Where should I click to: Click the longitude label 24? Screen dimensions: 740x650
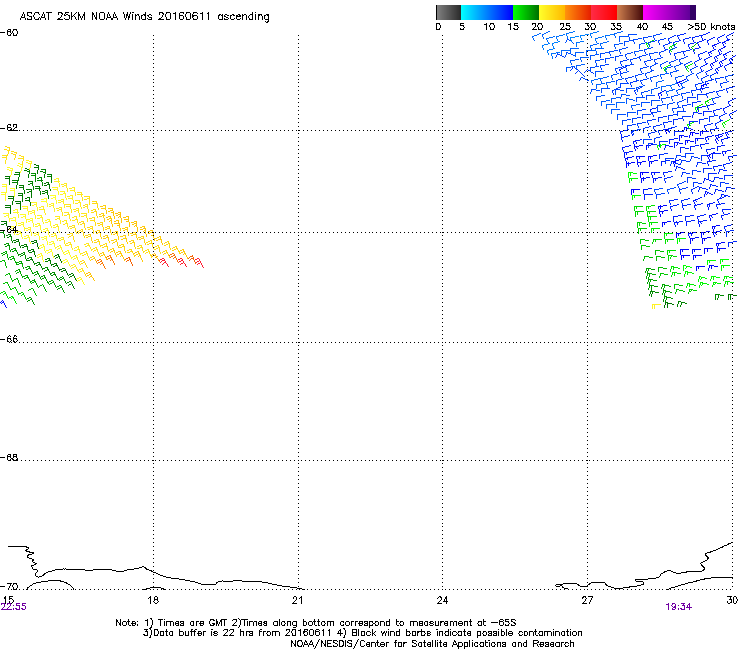click(442, 600)
